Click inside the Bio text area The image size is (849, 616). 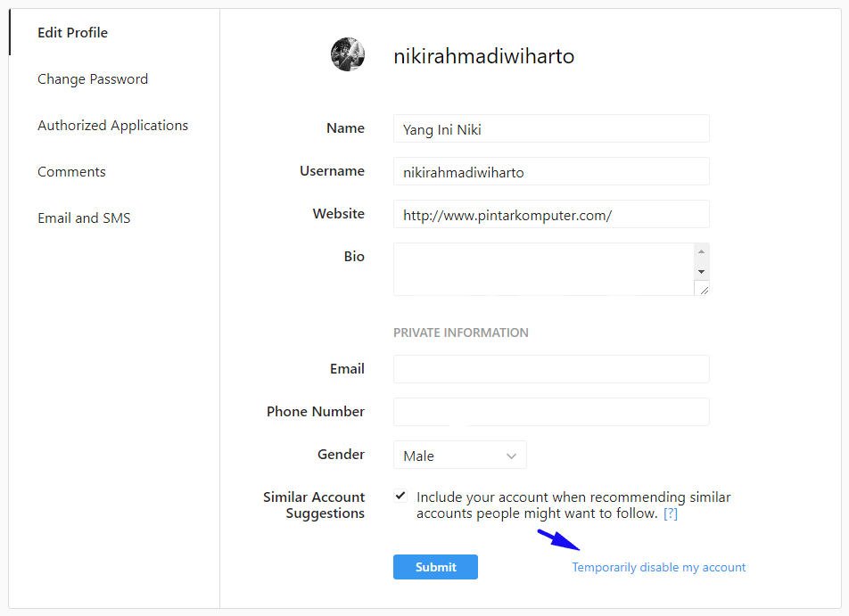544,269
